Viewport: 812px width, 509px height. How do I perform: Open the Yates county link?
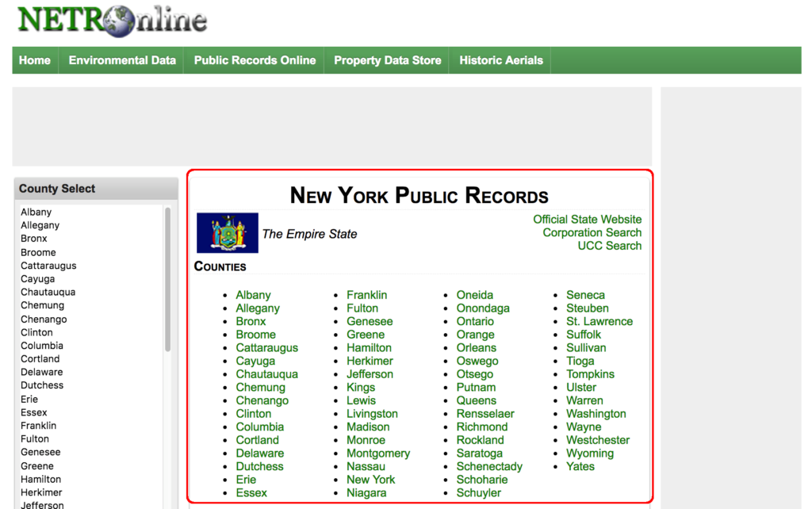(x=580, y=466)
